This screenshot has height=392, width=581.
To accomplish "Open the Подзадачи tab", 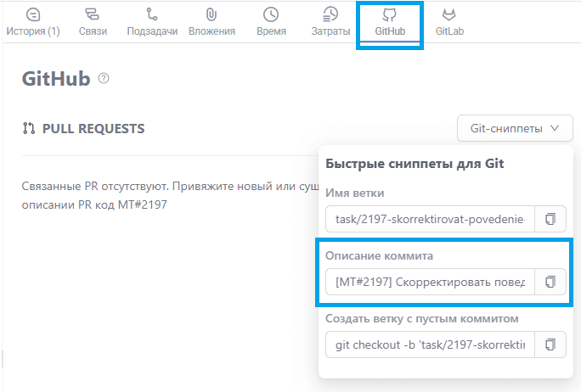I will (x=152, y=22).
